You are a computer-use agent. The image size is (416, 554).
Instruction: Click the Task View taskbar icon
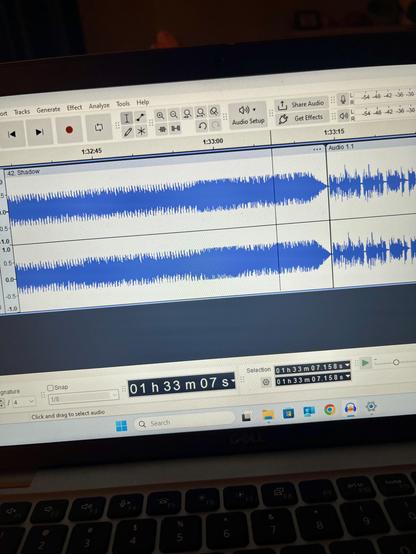coord(246,418)
